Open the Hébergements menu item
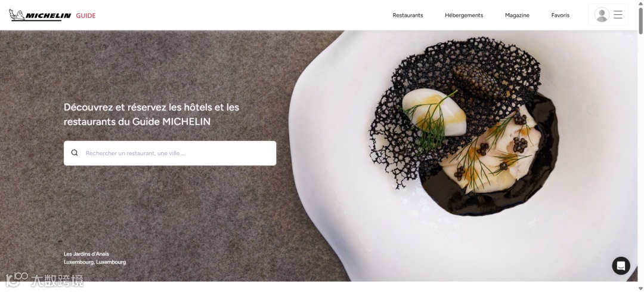The height and width of the screenshot is (292, 644). pos(464,15)
